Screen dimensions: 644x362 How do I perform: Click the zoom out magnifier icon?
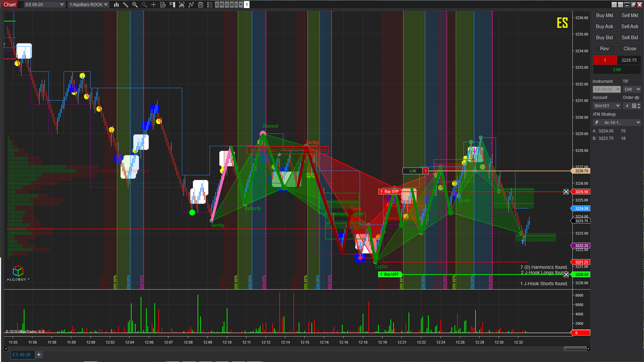[x=144, y=5]
